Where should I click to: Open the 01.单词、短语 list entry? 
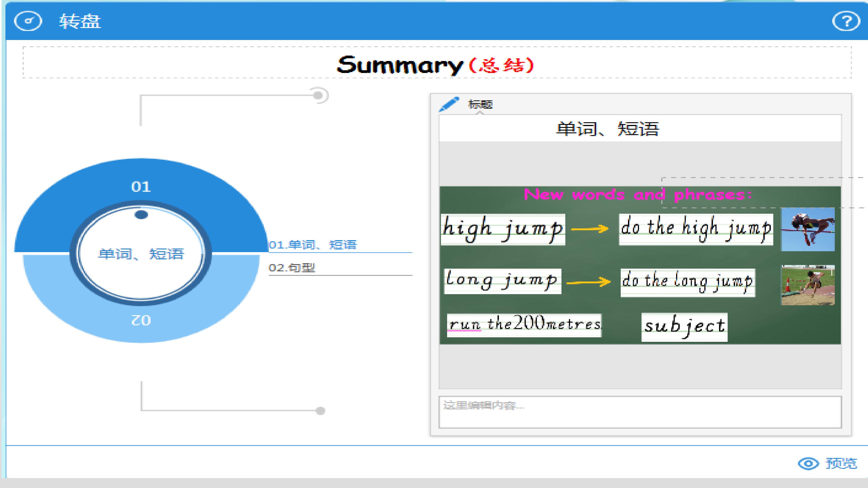coord(340,245)
